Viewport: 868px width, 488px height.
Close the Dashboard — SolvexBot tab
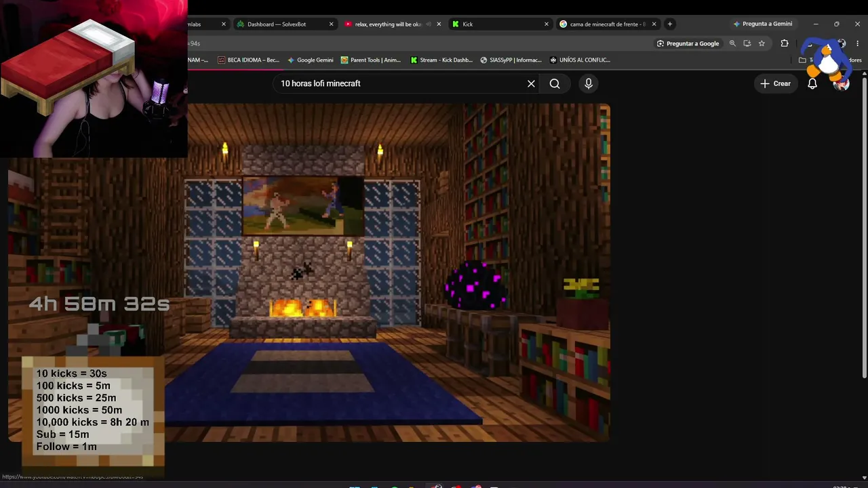pos(331,24)
